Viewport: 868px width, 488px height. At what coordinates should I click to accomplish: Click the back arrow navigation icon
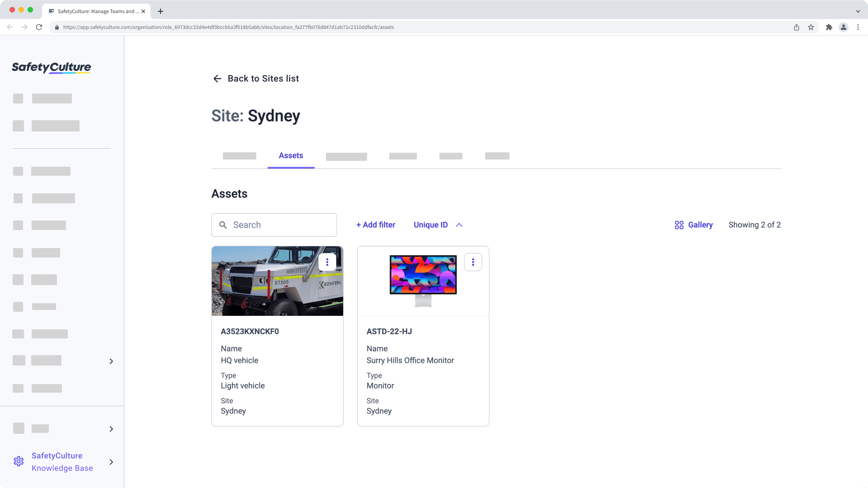pos(218,79)
